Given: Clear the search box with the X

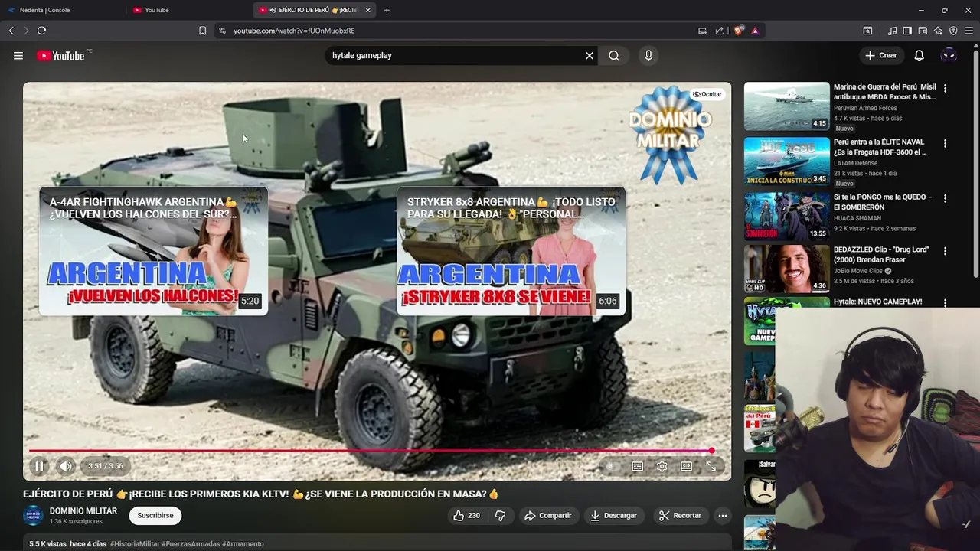Looking at the screenshot, I should pyautogui.click(x=590, y=55).
